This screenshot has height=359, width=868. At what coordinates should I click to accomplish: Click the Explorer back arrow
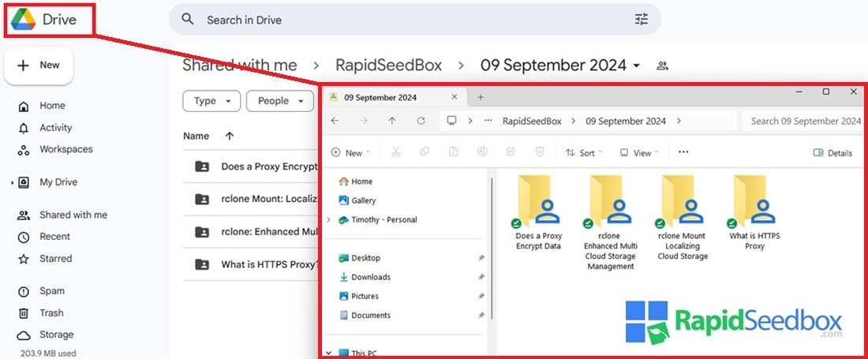(335, 121)
